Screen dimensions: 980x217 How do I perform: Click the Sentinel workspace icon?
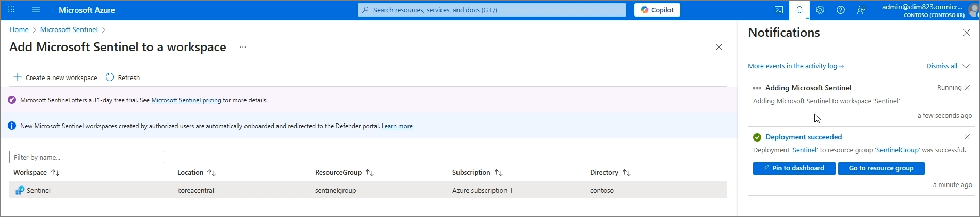point(20,190)
